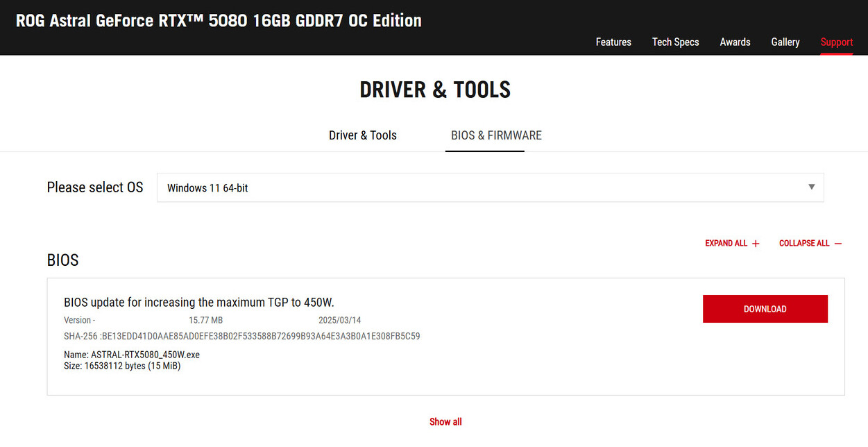Image resolution: width=868 pixels, height=447 pixels.
Task: Select the BIOS & FIRMWARE tab
Action: click(x=496, y=135)
